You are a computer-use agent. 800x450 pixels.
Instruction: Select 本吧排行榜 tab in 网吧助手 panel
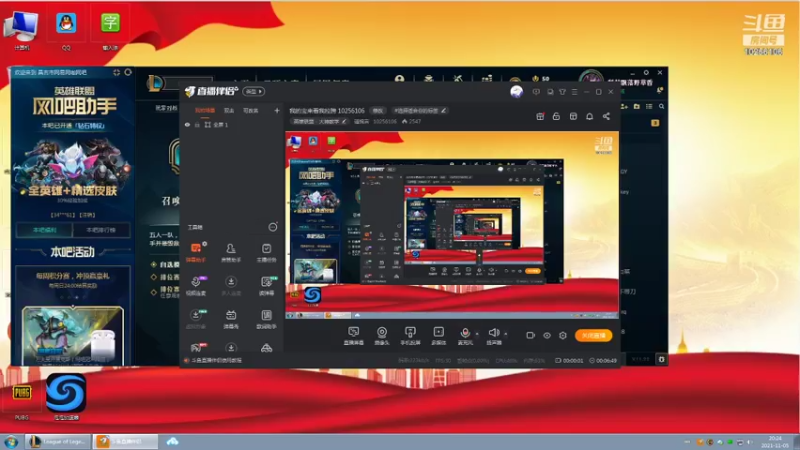101,230
